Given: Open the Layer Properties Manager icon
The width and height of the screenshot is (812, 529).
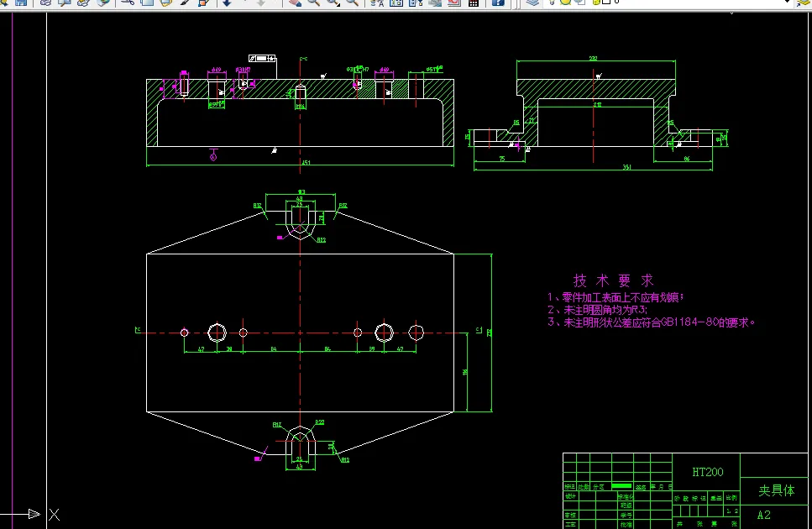Looking at the screenshot, I should tap(532, 2).
